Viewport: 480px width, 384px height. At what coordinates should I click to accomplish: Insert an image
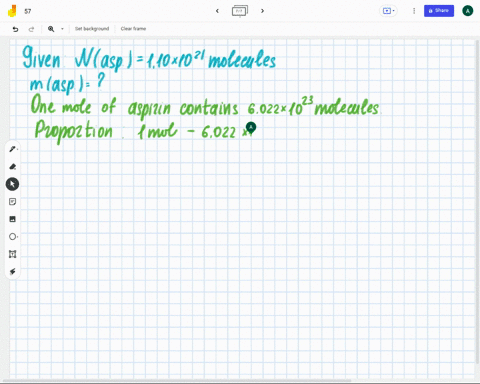[12, 219]
